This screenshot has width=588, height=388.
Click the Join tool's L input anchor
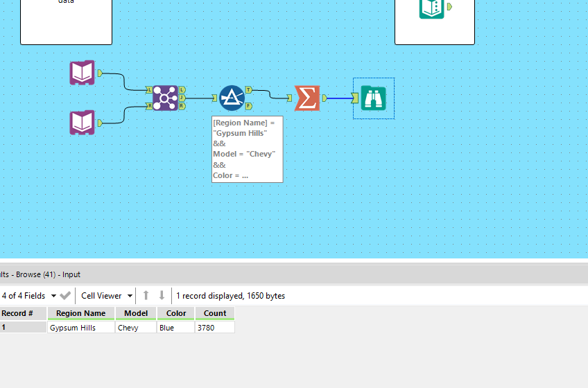coord(149,90)
